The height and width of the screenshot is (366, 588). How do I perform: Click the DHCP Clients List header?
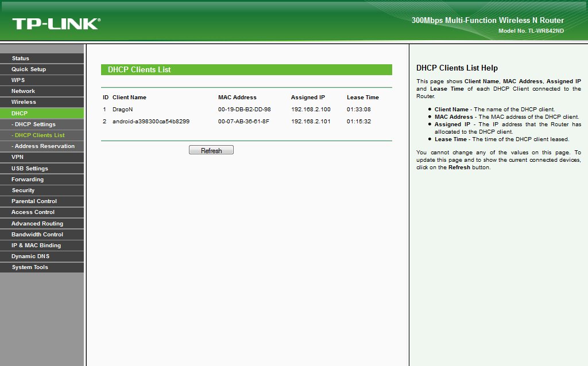click(246, 69)
